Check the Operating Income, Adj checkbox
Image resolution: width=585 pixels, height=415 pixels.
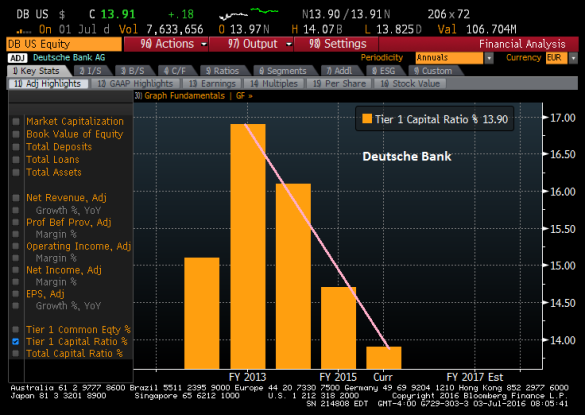tap(16, 246)
